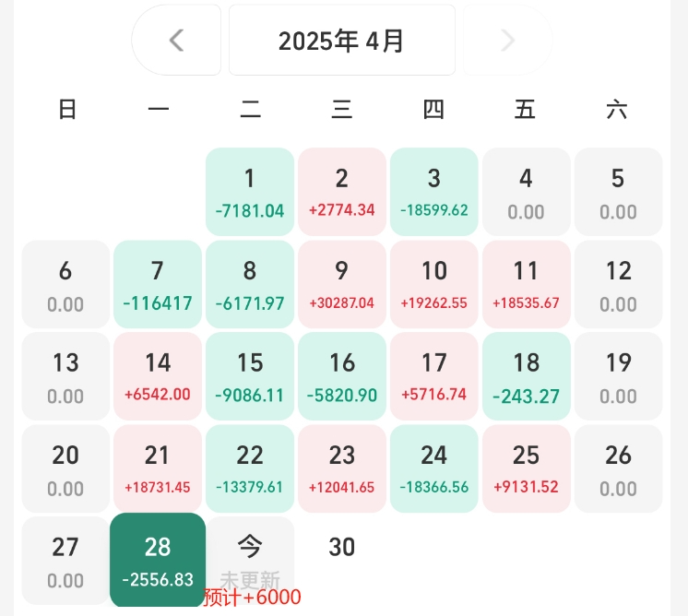The width and height of the screenshot is (688, 616).
Task: Open April 11 showing +18535.67
Action: (526, 284)
